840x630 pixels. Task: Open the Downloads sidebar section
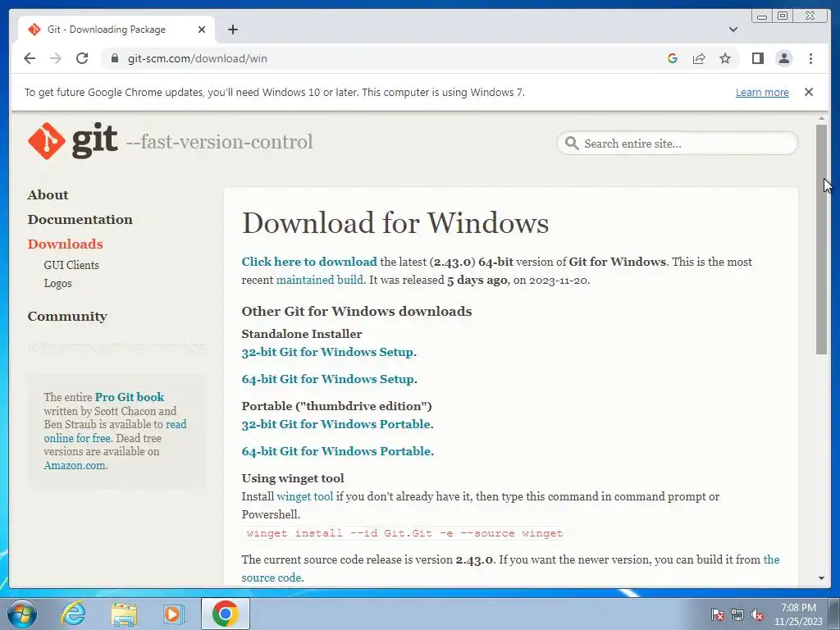pyautogui.click(x=65, y=244)
